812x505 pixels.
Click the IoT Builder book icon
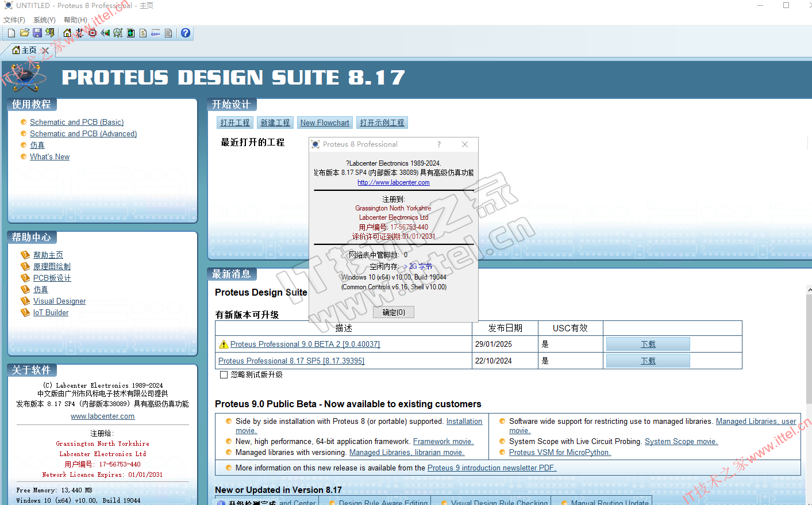point(25,312)
